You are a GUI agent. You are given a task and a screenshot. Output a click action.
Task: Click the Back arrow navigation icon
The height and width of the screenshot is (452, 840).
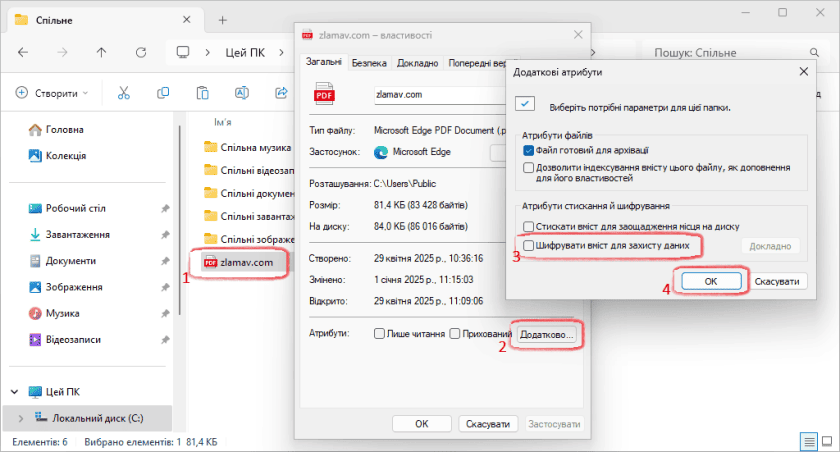click(23, 52)
